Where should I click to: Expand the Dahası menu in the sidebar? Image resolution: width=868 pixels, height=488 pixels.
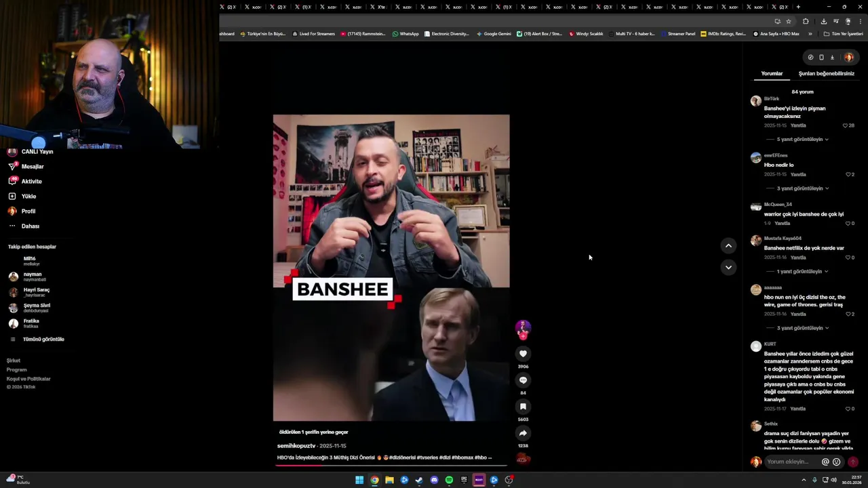[24, 226]
